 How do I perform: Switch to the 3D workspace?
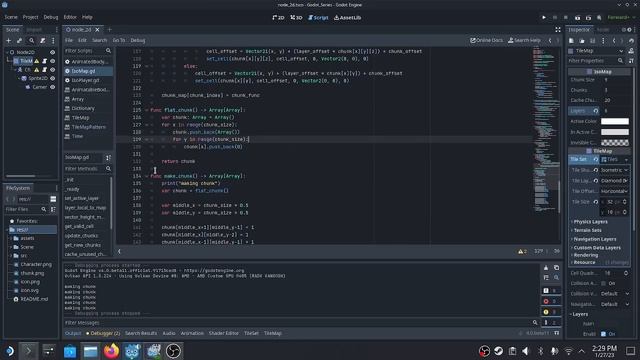pos(296,18)
